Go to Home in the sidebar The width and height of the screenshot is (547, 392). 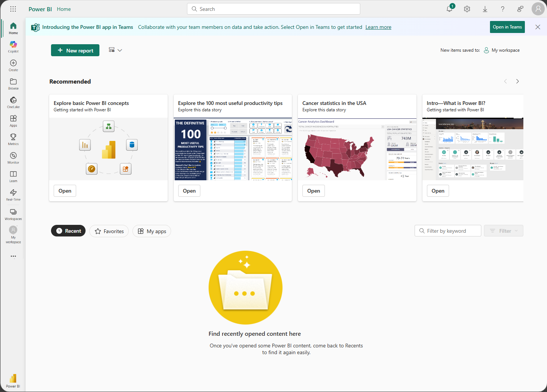pyautogui.click(x=13, y=28)
